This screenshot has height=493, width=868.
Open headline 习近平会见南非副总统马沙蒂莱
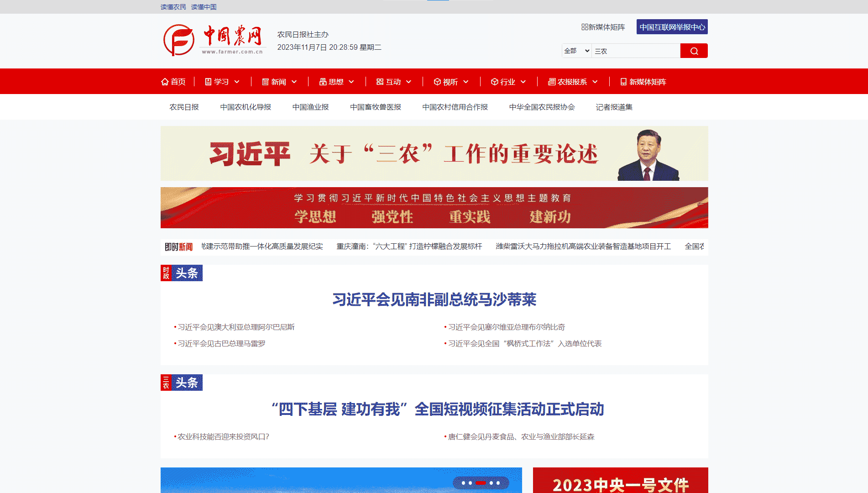[x=434, y=299]
